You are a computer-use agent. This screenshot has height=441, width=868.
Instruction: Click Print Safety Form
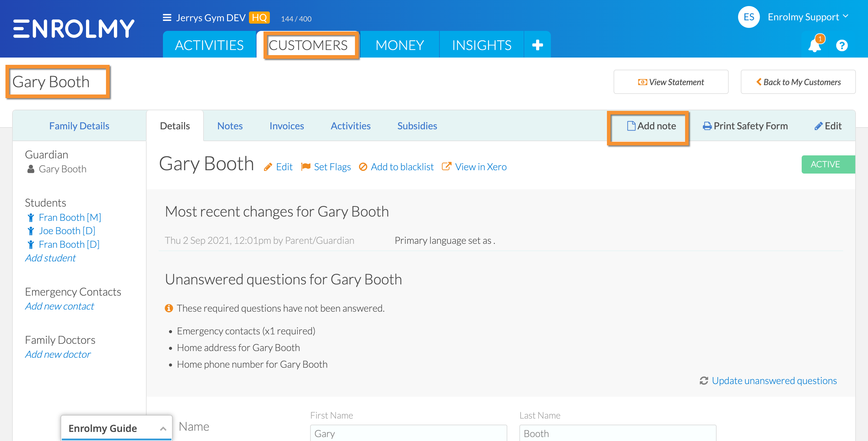pos(745,126)
